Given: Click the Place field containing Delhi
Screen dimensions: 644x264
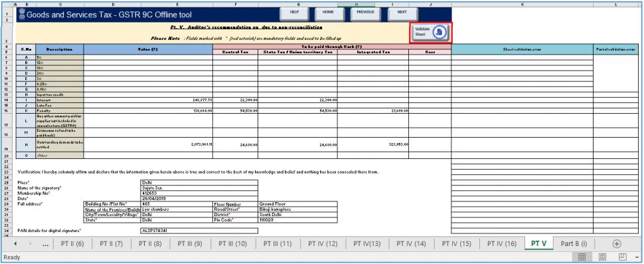Looking at the screenshot, I should click(199, 182).
